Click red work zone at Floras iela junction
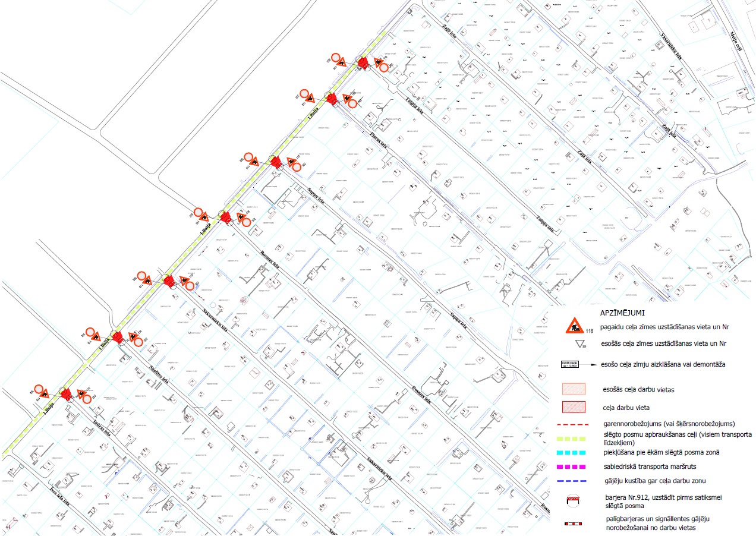756x536 pixels. (332, 99)
